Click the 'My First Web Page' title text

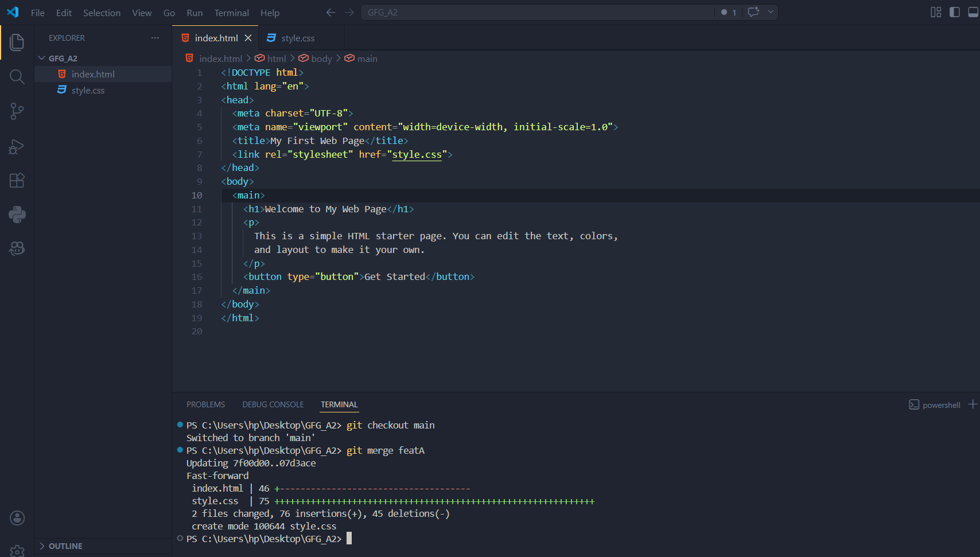tap(318, 141)
